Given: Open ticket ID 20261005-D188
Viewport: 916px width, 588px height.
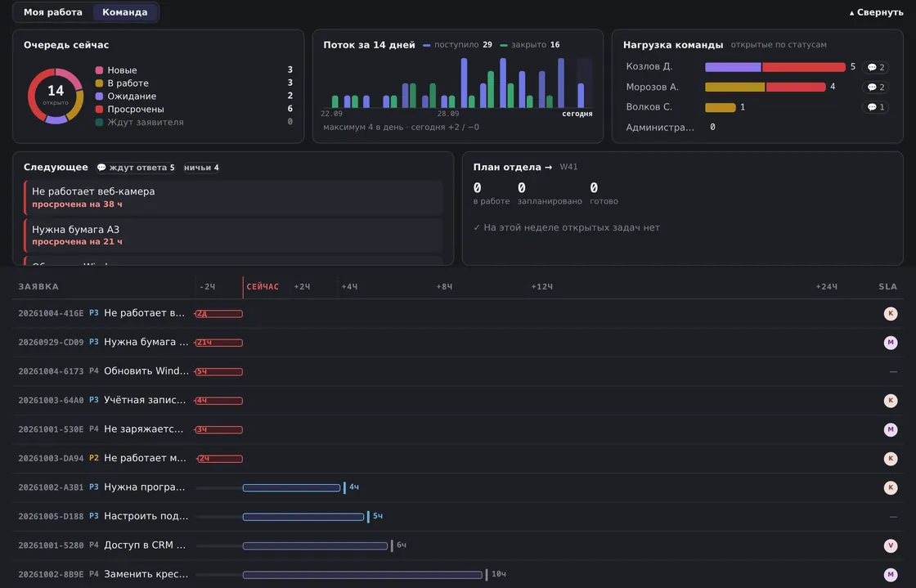Looking at the screenshot, I should (x=51, y=516).
